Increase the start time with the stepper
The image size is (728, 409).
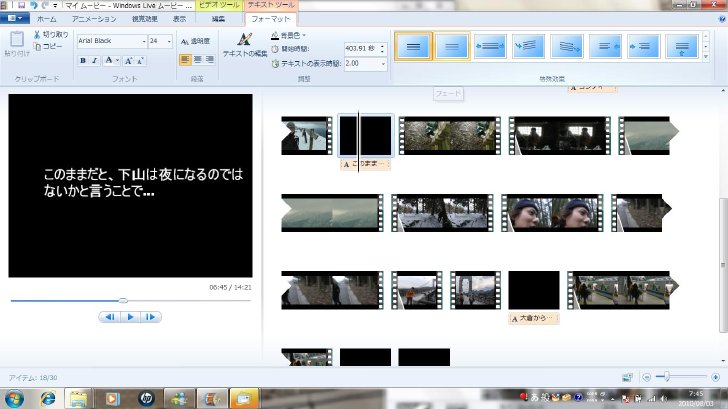click(x=383, y=46)
